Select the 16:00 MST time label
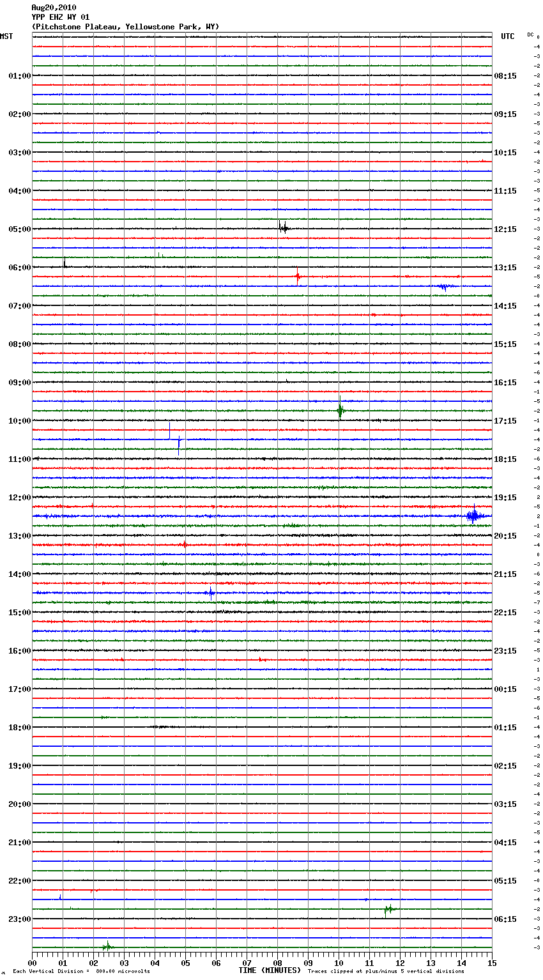The image size is (543, 980). [20, 651]
